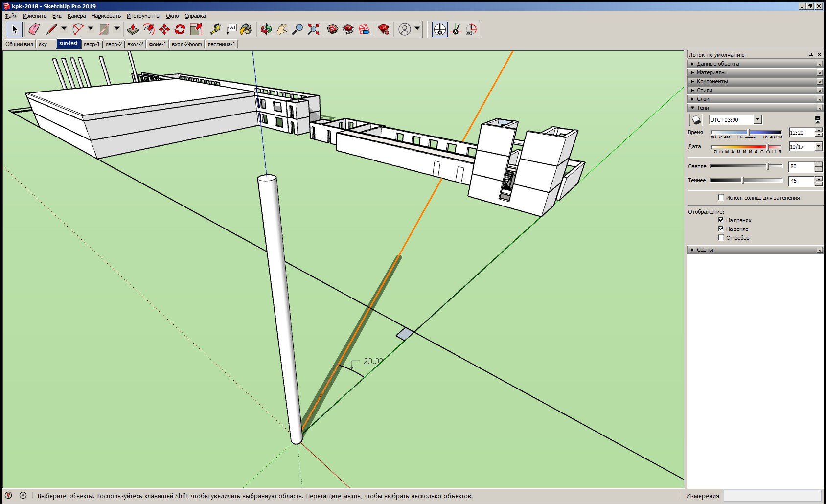Screen dimensions: 826x504
Task: Open the Нарисовать menu
Action: [106, 16]
